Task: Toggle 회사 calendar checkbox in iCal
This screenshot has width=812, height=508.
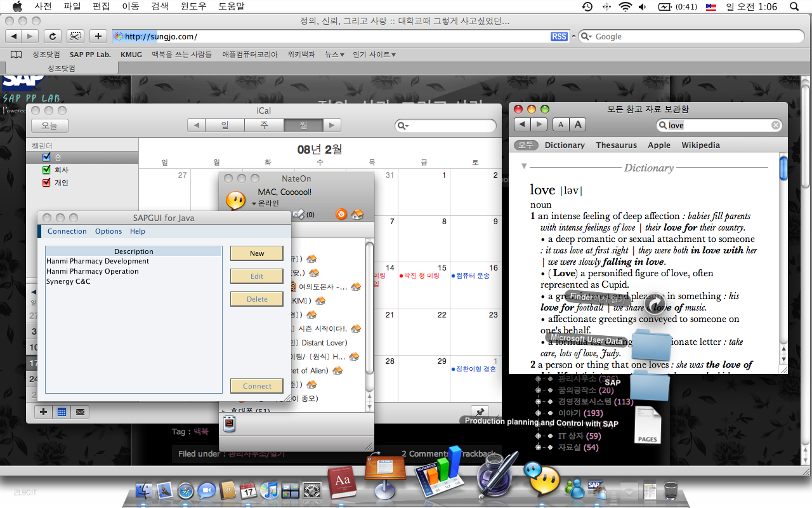Action: coord(46,170)
